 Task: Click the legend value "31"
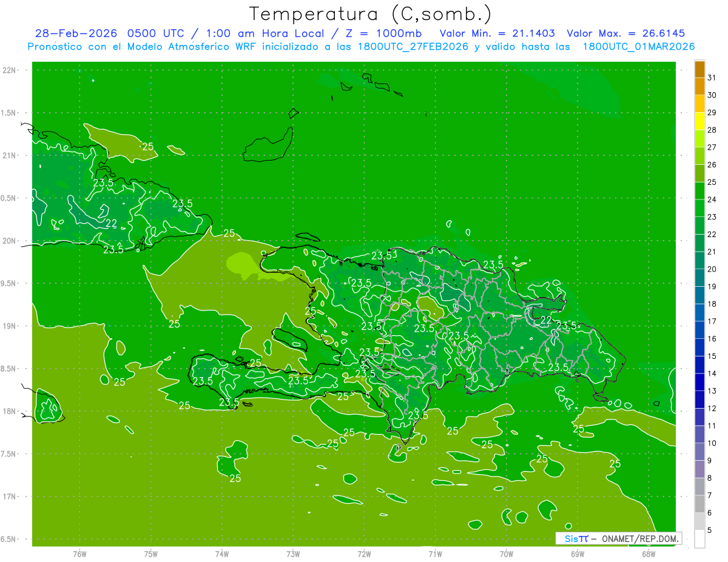pos(712,78)
